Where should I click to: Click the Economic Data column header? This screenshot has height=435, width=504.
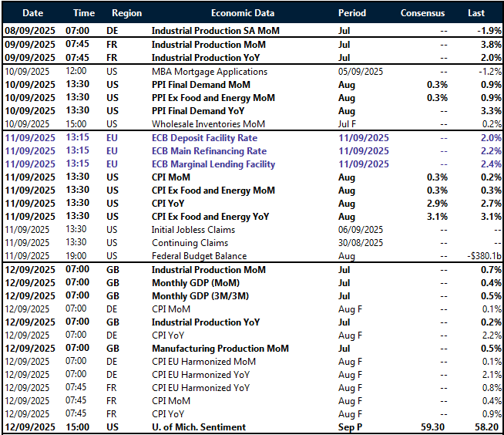coord(242,13)
